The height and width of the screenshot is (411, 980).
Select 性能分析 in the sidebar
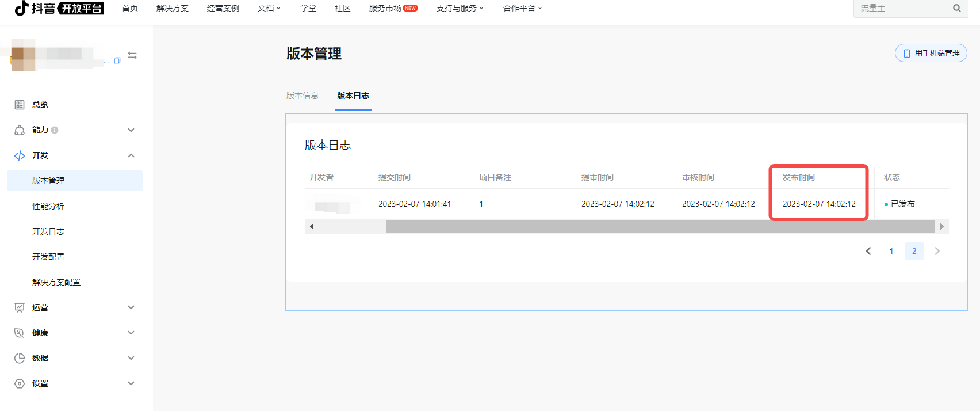[48, 206]
